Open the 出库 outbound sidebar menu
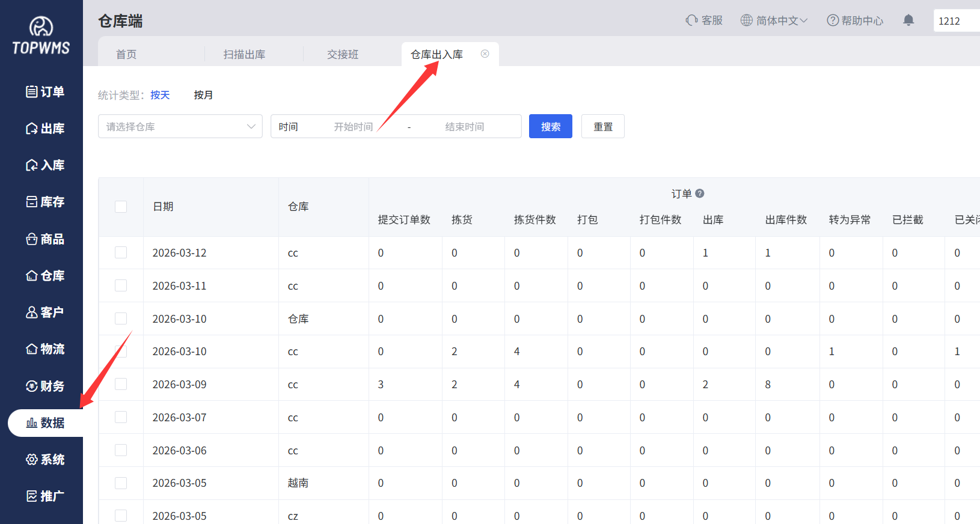Viewport: 980px width, 524px height. tap(45, 129)
